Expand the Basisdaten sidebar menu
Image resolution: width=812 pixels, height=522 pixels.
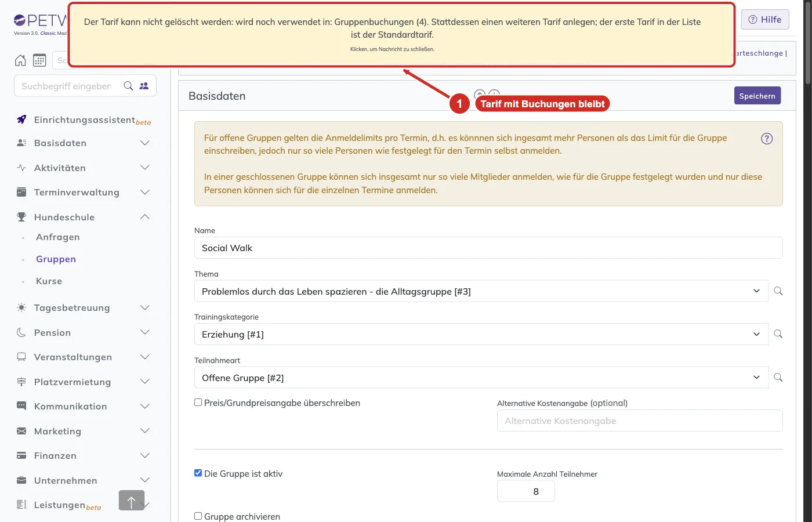(x=84, y=143)
